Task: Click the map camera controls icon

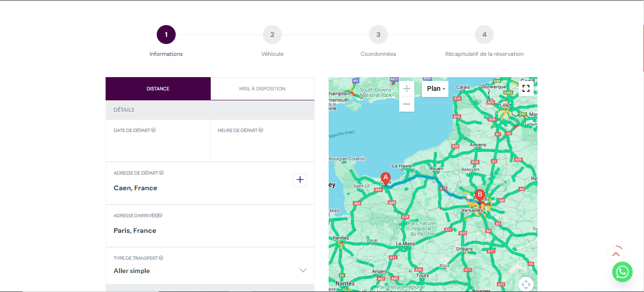Action: click(526, 284)
